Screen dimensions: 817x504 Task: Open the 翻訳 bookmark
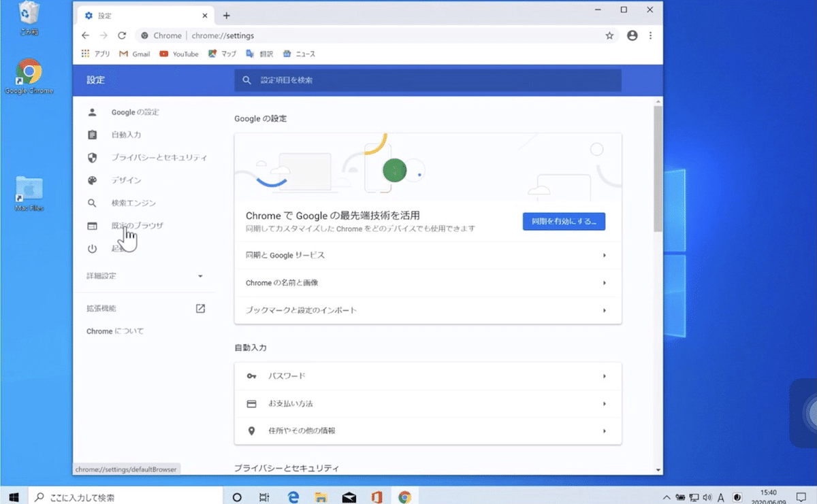(x=259, y=54)
